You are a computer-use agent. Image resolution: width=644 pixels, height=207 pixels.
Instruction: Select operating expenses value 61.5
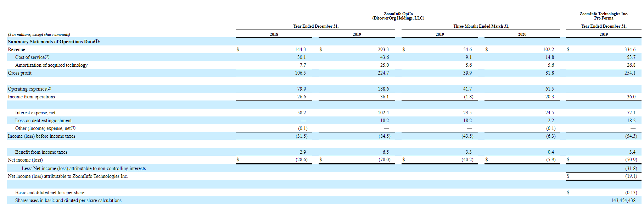click(550, 89)
